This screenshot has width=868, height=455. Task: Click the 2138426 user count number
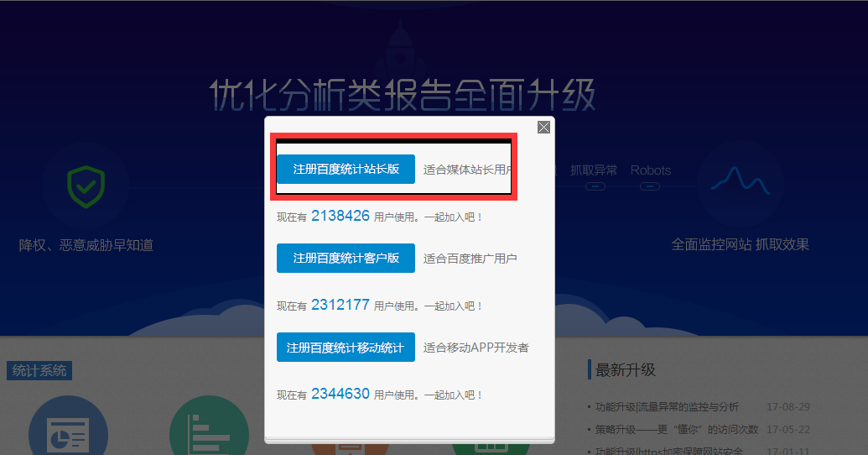pyautogui.click(x=340, y=216)
